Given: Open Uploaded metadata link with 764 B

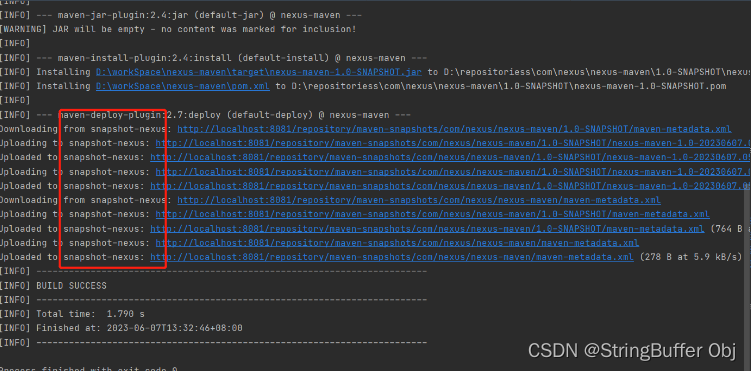Looking at the screenshot, I should (x=427, y=229).
